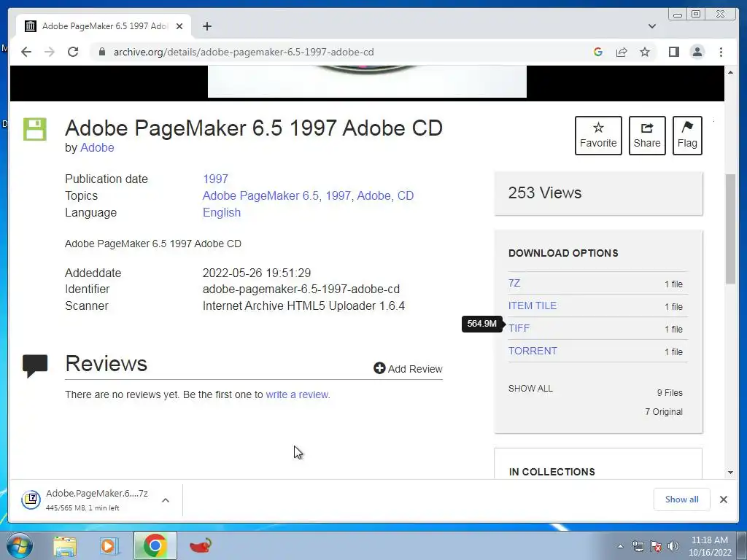The width and height of the screenshot is (747, 560).
Task: Click the scrollbar down arrow
Action: click(730, 472)
